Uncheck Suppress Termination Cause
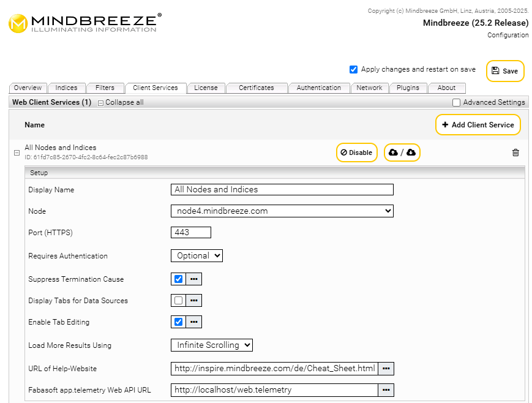This screenshot has height=403, width=532. [x=179, y=279]
